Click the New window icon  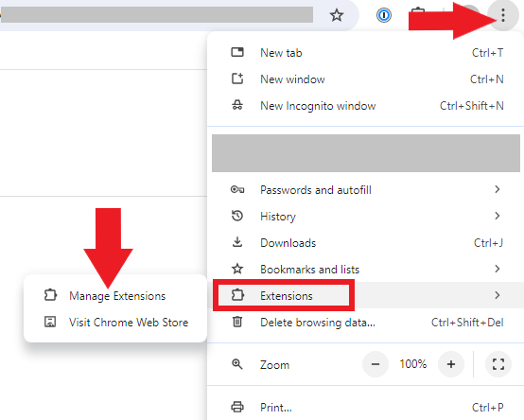click(x=237, y=79)
